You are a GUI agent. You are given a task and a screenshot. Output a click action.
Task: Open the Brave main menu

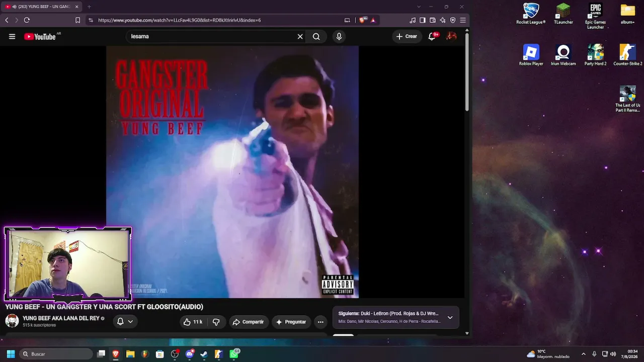[463, 20]
